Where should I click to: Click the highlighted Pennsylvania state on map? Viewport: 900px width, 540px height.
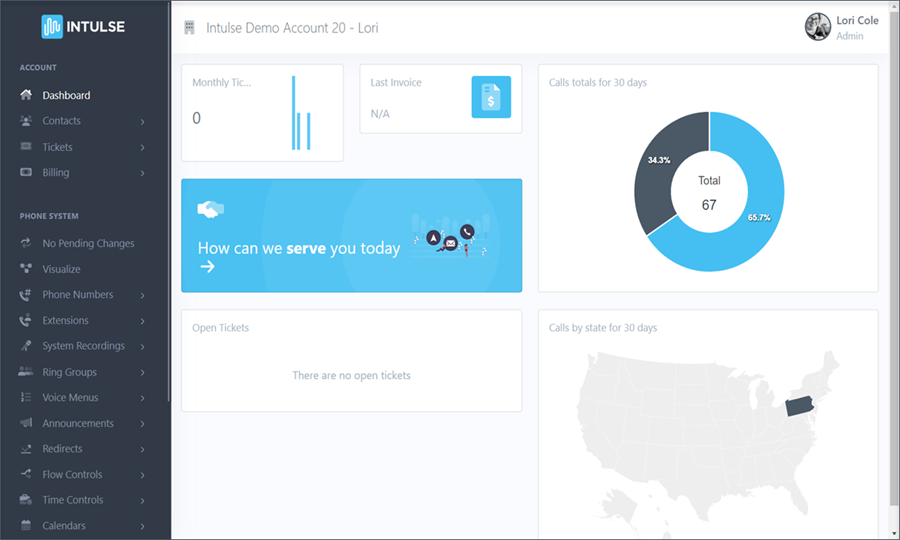click(x=800, y=406)
